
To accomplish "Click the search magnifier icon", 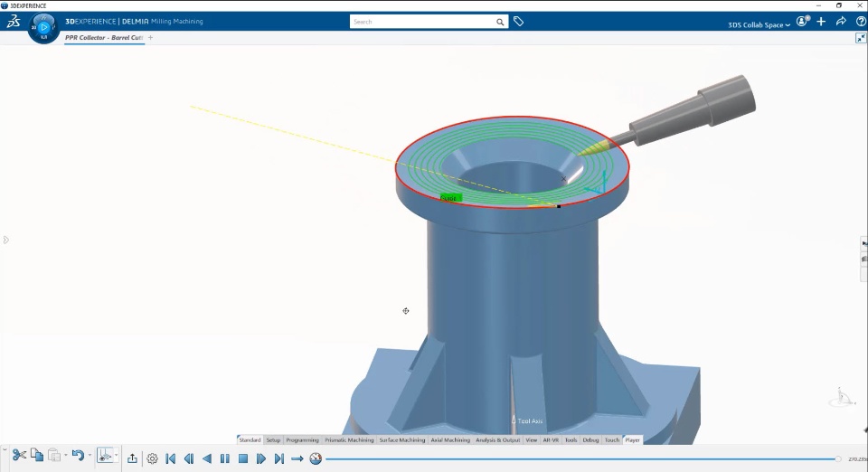I will coord(500,22).
